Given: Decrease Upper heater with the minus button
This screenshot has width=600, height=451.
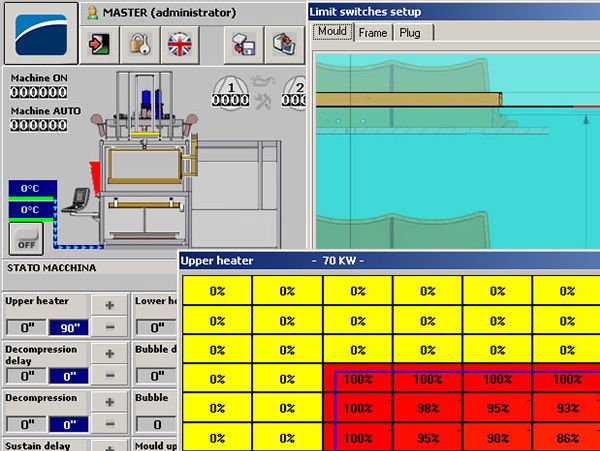Looking at the screenshot, I should click(x=109, y=326).
